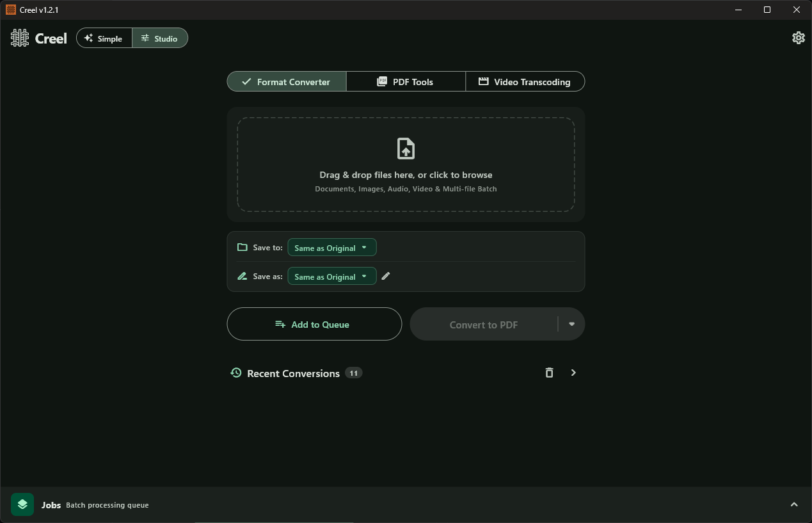812x523 pixels.
Task: Open the Video Transcoding tab
Action: (525, 81)
